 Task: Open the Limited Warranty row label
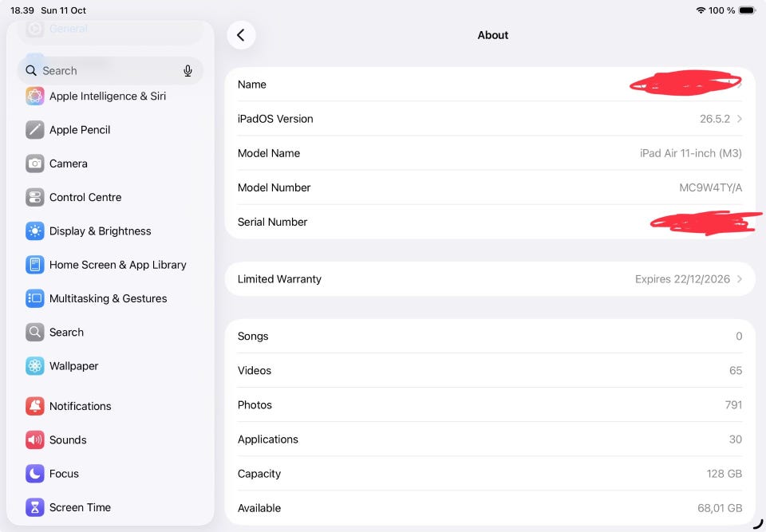tap(279, 279)
